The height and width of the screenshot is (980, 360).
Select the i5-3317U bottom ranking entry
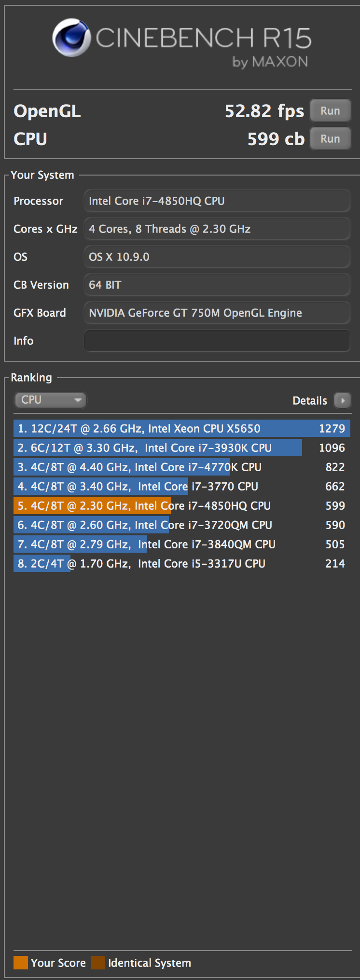point(181,563)
